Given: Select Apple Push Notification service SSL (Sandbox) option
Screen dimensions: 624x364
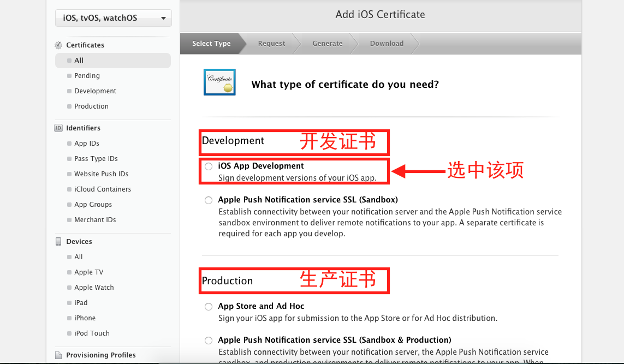Looking at the screenshot, I should pyautogui.click(x=209, y=200).
